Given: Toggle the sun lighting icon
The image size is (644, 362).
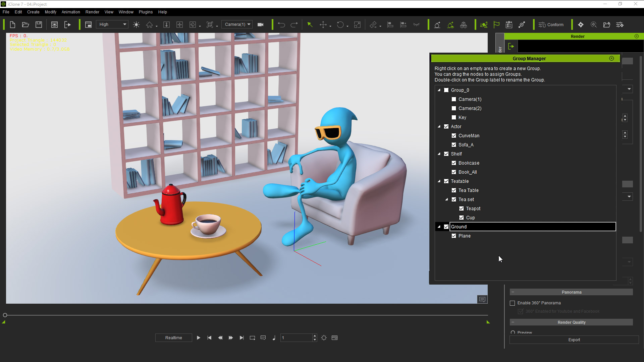Looking at the screenshot, I should point(136,25).
